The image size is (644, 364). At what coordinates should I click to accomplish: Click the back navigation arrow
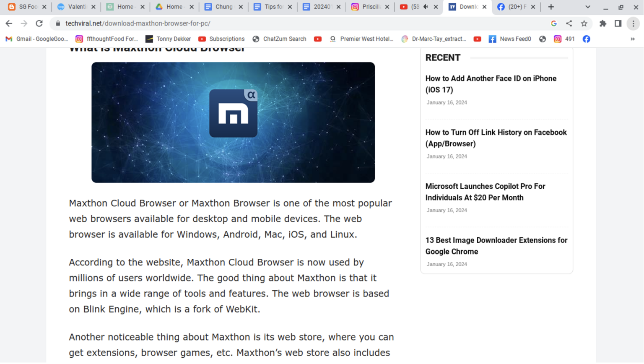coord(9,23)
